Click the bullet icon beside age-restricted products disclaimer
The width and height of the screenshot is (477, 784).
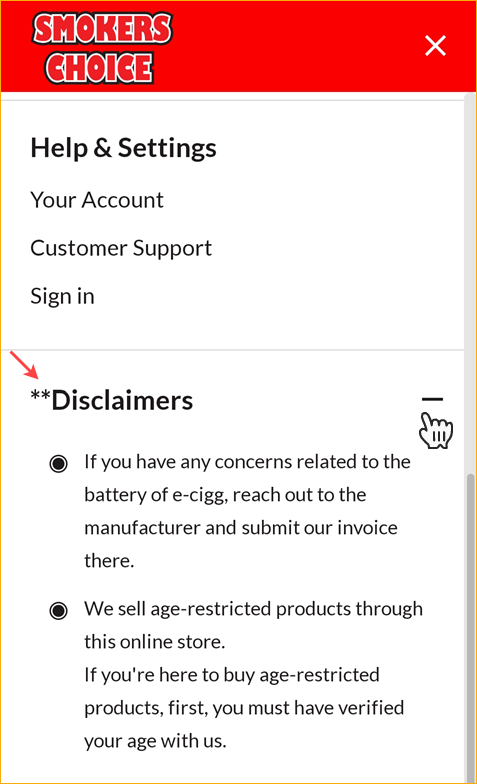pos(58,610)
